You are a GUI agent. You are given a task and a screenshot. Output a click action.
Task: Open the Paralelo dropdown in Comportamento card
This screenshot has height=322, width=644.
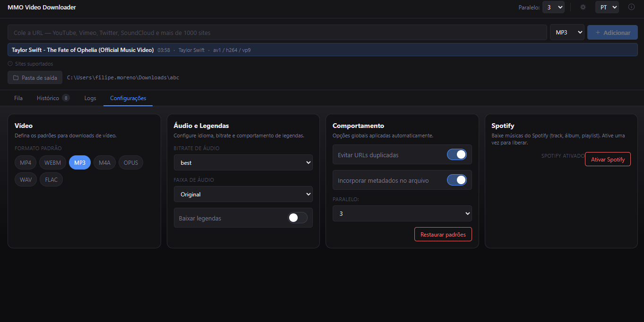(x=402, y=213)
